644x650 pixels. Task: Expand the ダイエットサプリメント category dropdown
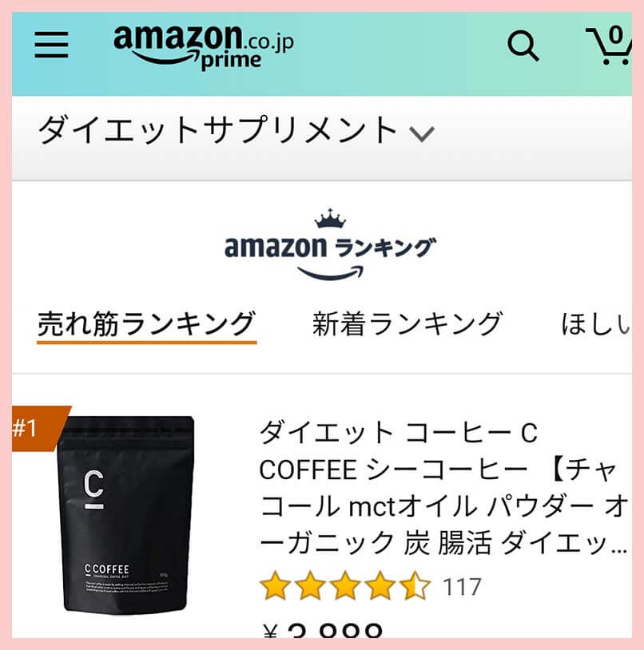click(x=237, y=129)
